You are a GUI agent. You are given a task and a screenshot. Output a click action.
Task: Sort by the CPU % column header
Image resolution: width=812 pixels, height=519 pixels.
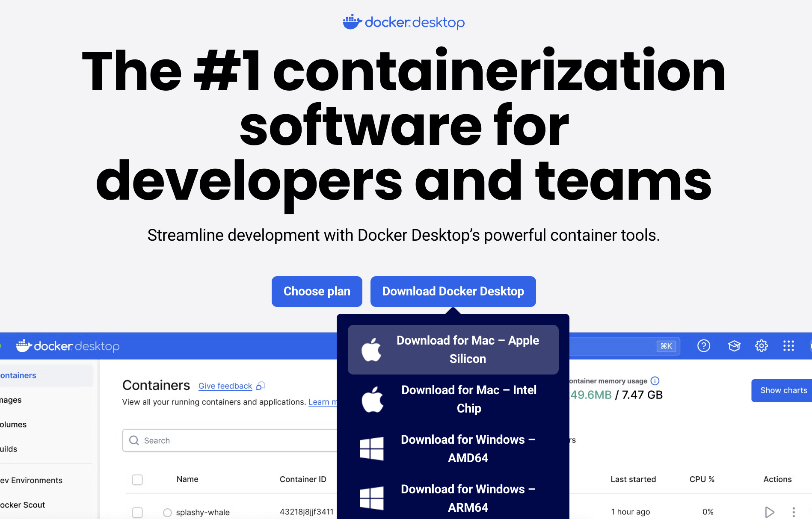(x=702, y=479)
